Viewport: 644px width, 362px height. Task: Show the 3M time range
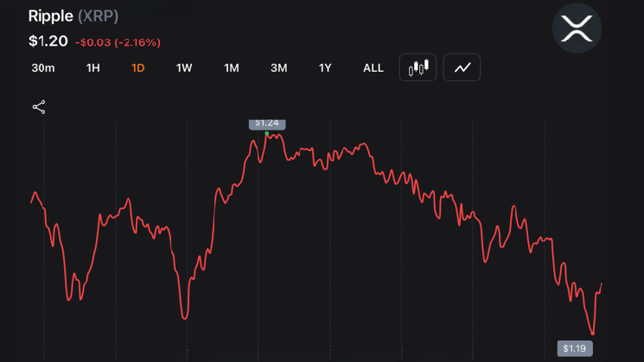[279, 67]
